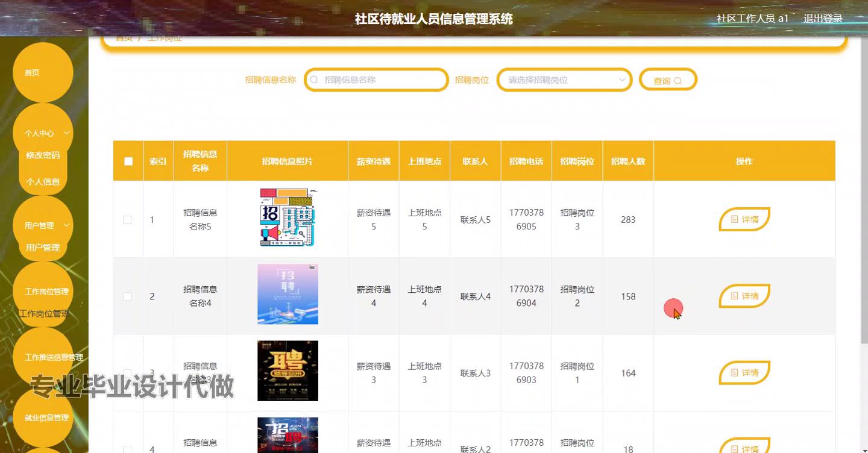Toggle the select-all checkbox in the table header
Viewport: 868px width, 453px height.
(x=128, y=161)
